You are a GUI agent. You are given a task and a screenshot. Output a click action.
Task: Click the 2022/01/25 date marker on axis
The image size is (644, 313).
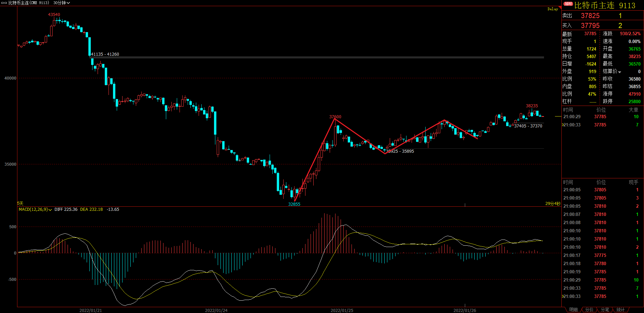click(342, 310)
